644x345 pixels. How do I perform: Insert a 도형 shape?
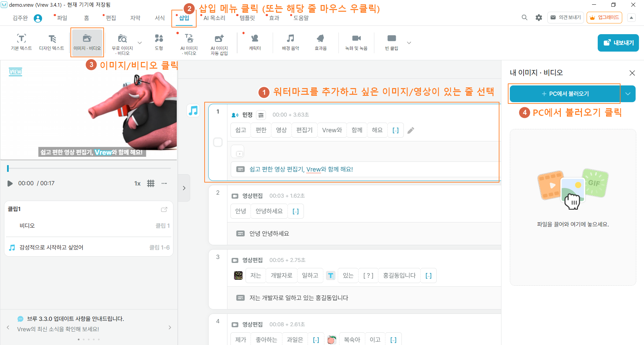159,42
